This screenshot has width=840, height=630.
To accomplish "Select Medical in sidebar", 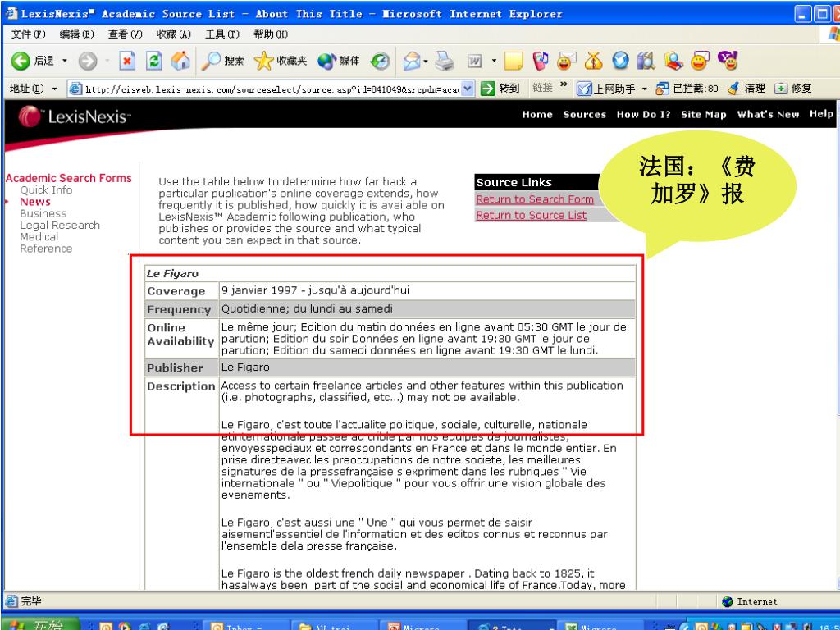I will point(39,237).
